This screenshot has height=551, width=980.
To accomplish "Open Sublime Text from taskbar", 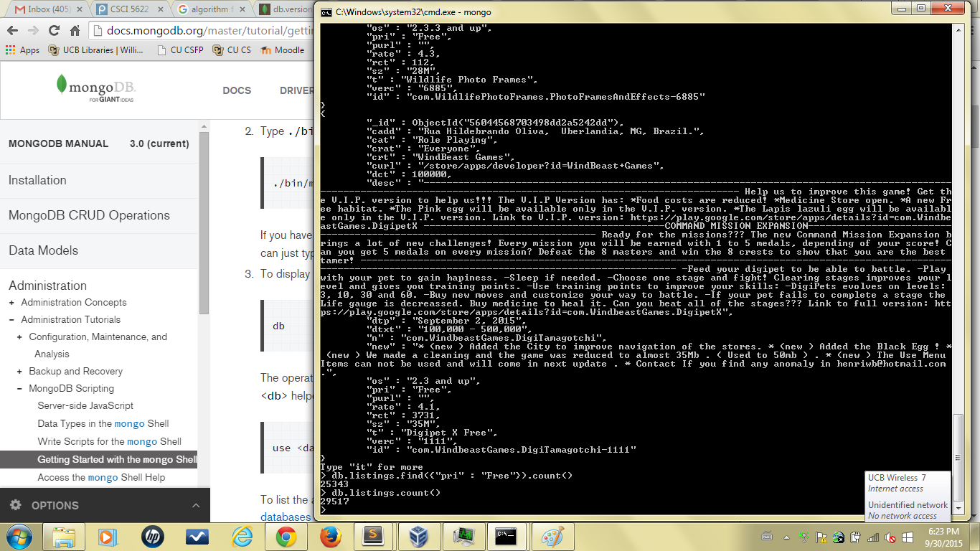I will (374, 537).
